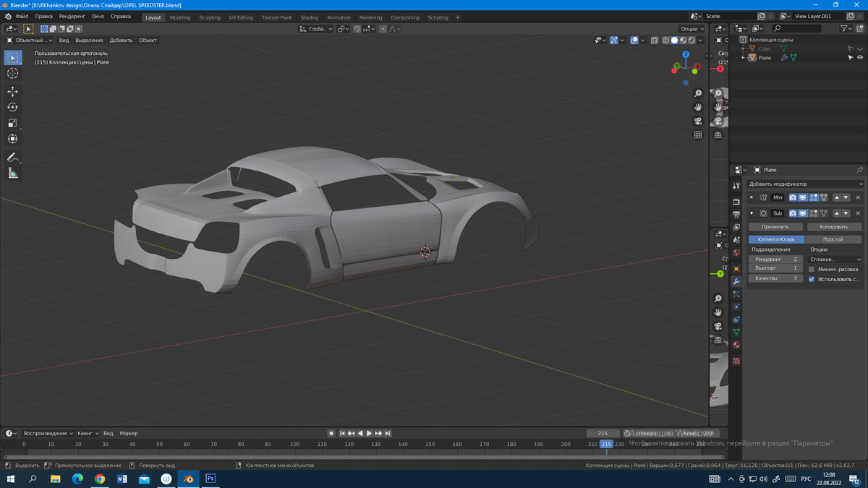
Task: Switch perspective/orthographic grid icon
Action: (x=698, y=134)
